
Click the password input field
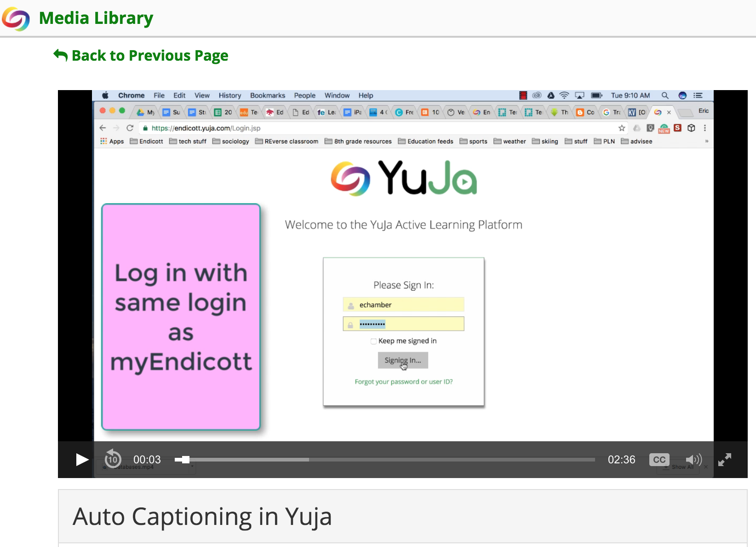coord(403,324)
